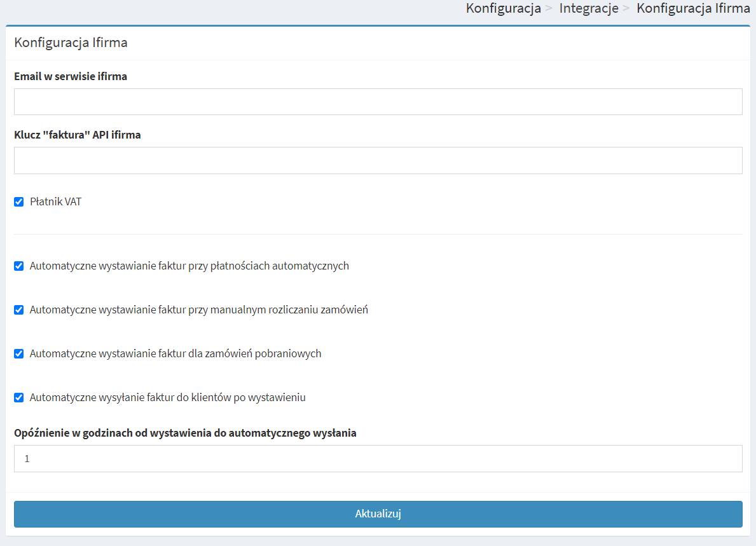This screenshot has height=546, width=756.
Task: Toggle automatic wysyłanie faktur do klientów checkbox
Action: click(x=19, y=397)
